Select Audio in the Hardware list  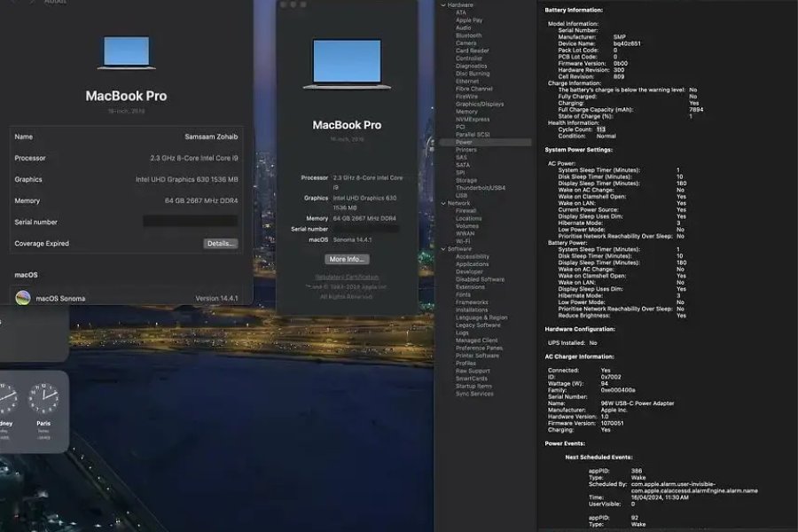pos(463,28)
